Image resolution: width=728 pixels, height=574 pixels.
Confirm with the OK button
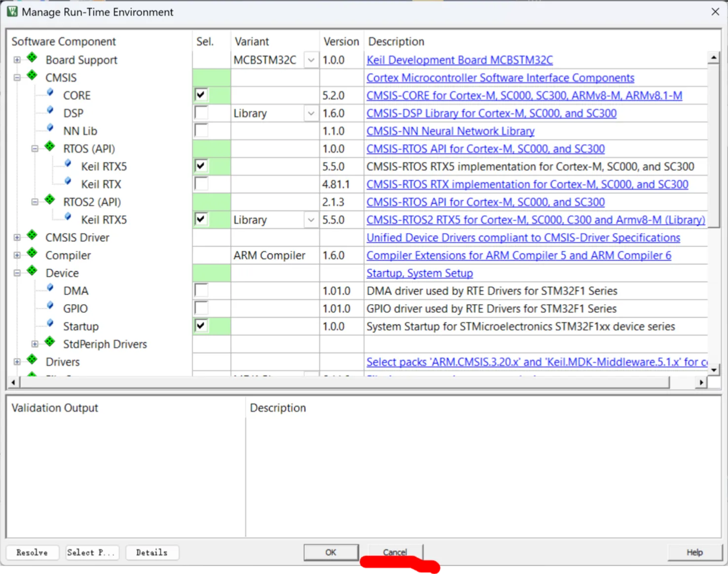point(331,553)
